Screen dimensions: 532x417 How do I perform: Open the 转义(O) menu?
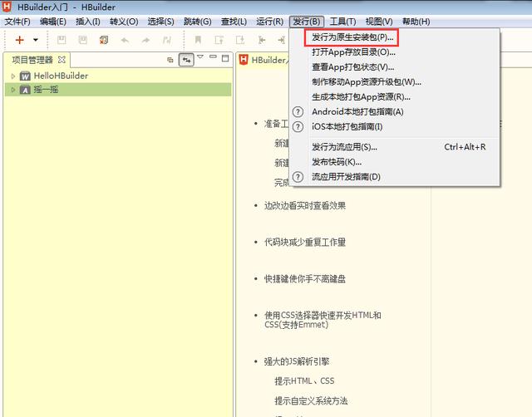[124, 22]
